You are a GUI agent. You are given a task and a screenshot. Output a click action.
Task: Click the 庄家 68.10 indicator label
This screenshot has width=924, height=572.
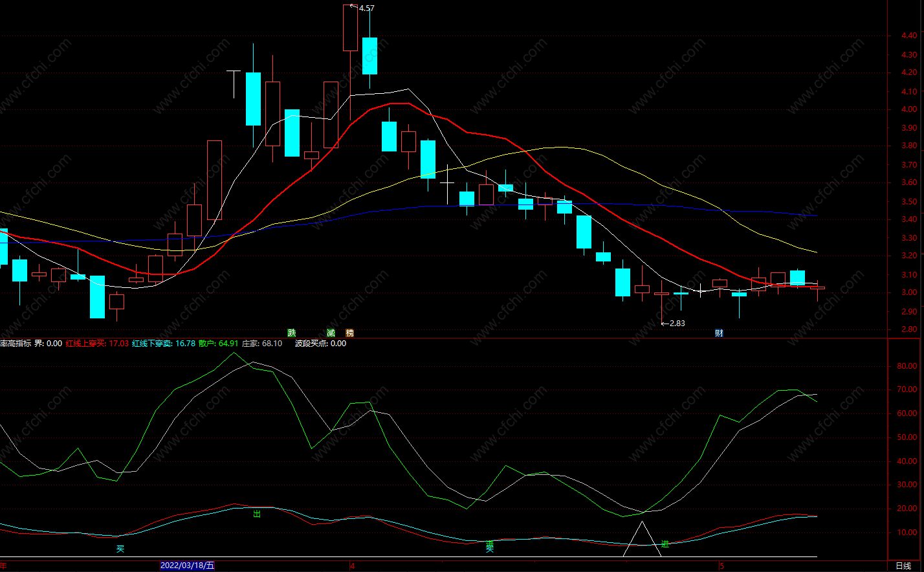pyautogui.click(x=262, y=344)
